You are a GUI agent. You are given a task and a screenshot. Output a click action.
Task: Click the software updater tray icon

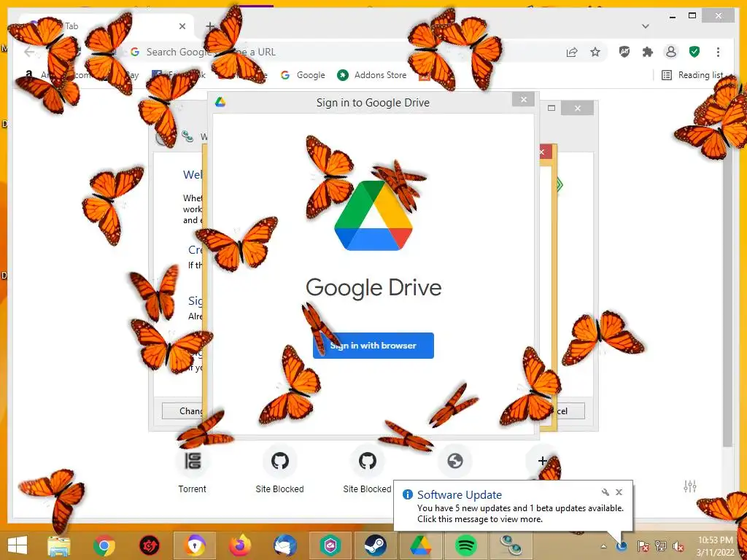coord(622,545)
